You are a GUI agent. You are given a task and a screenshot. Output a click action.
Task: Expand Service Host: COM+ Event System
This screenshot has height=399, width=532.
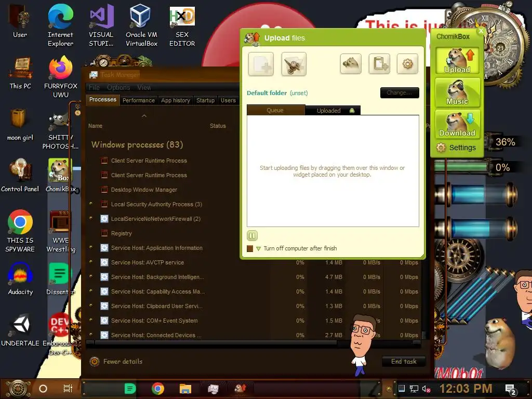point(91,321)
